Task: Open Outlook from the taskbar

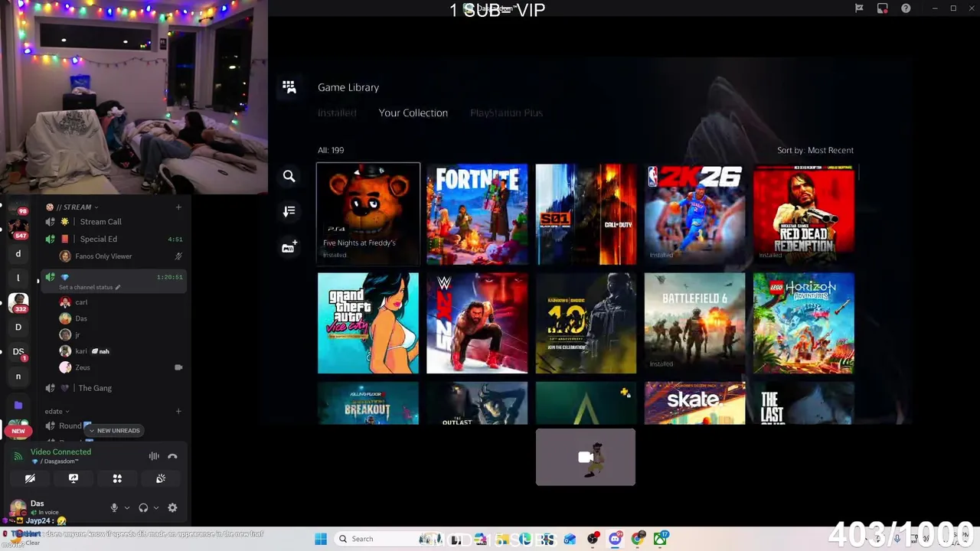Action: (x=570, y=539)
